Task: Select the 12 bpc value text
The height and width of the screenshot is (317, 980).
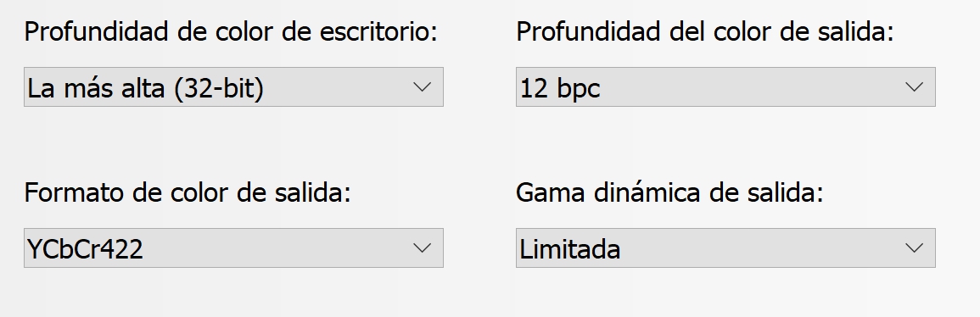Action: coord(560,89)
